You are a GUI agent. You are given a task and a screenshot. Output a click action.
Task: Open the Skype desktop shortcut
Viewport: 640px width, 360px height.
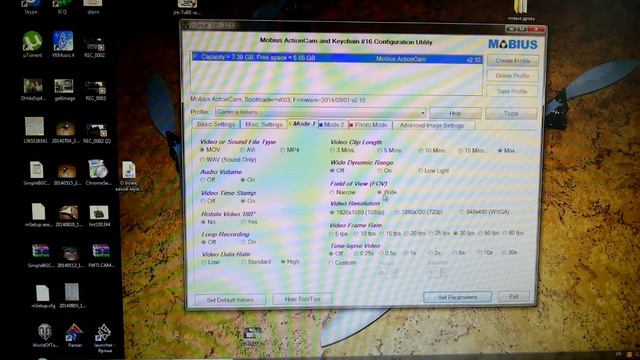point(31,6)
